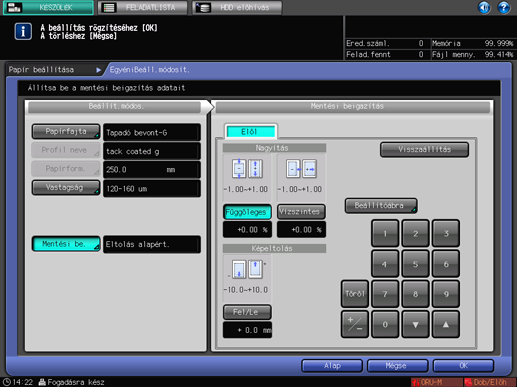Click the ORU-M status indicator
Viewport: 517px width, 387px height.
(436, 382)
